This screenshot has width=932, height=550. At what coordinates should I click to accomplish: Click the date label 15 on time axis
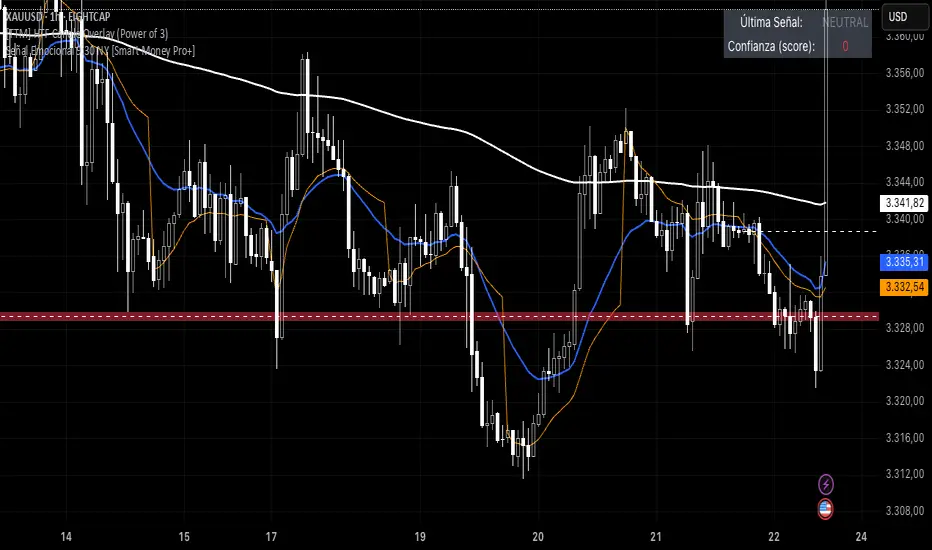[x=184, y=536]
